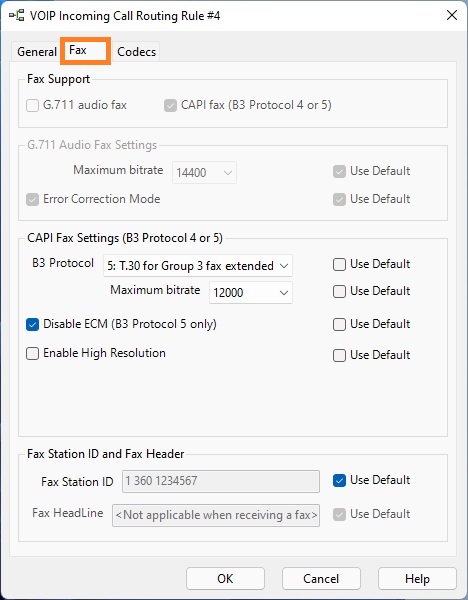Screen dimensions: 468x600
Task: Expand the B3 Protocol dropdown
Action: [198, 266]
